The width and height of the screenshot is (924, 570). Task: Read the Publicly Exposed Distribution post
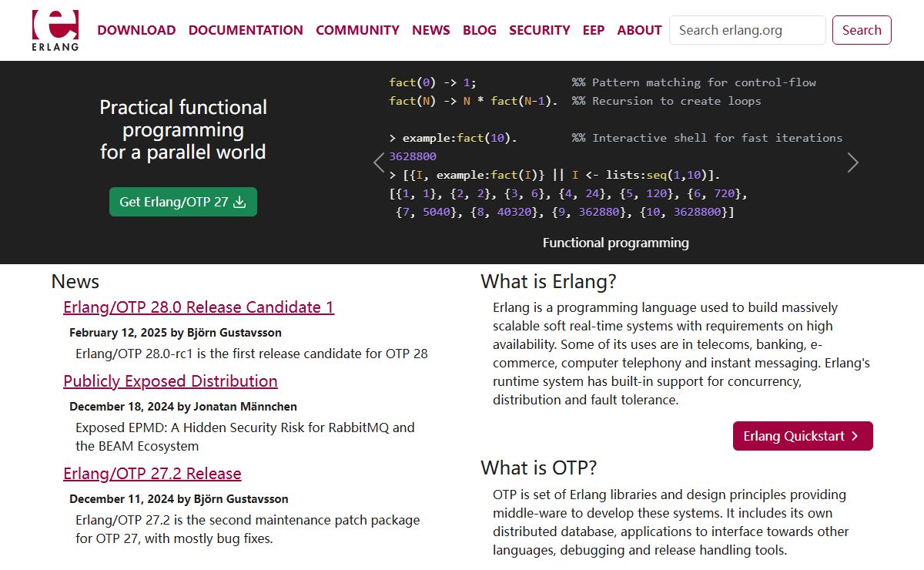coord(170,381)
